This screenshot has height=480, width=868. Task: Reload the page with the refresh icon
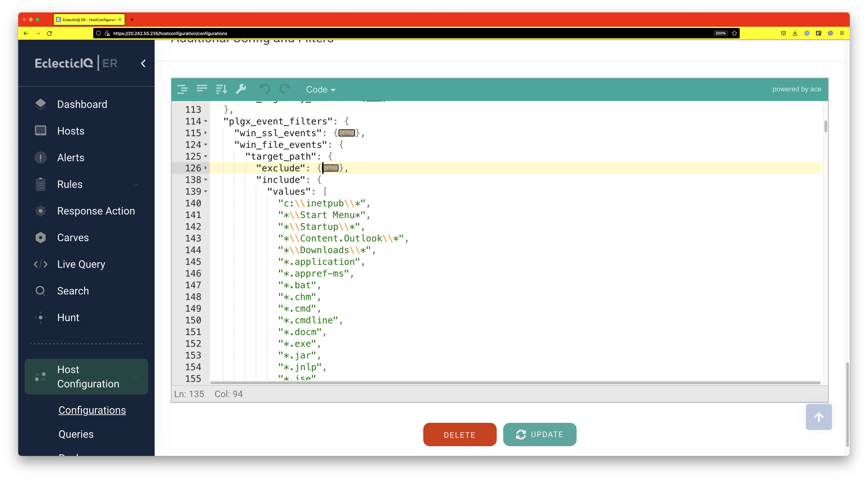(49, 33)
